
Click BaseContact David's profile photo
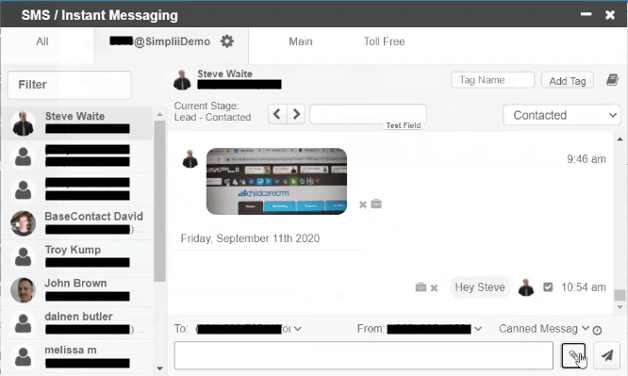point(23,223)
